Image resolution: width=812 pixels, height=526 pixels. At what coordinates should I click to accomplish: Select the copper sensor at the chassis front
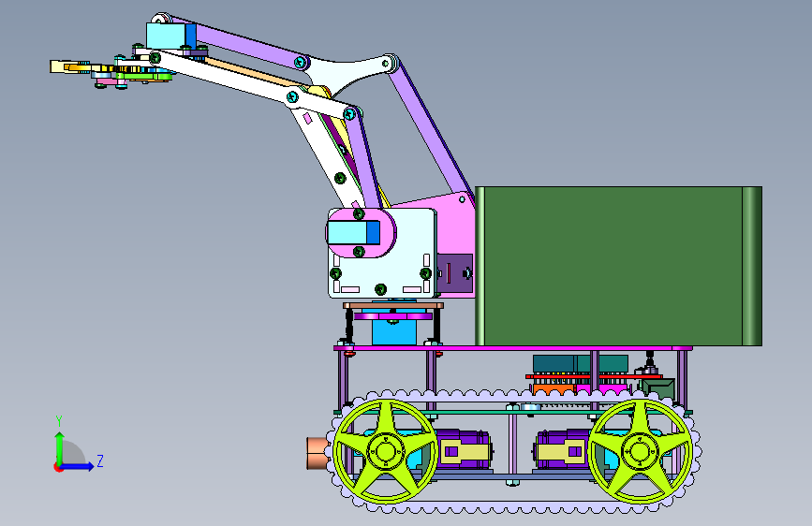coord(317,453)
